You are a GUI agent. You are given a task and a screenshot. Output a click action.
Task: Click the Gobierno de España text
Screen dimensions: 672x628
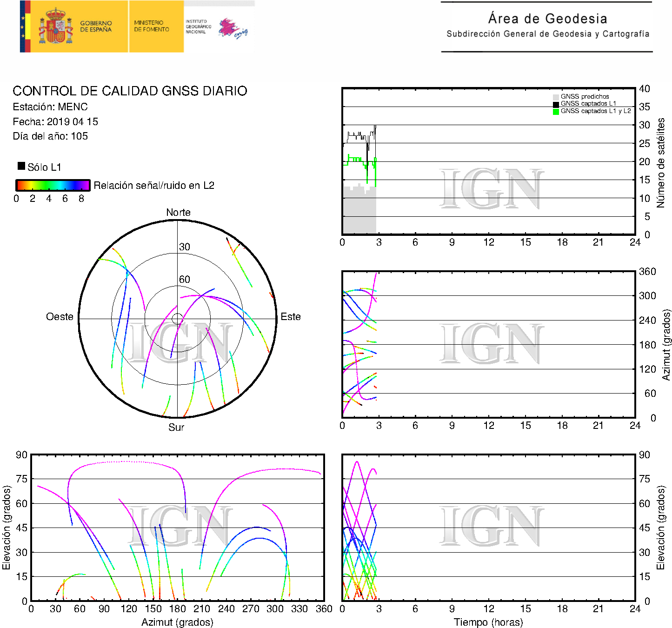[x=96, y=26]
